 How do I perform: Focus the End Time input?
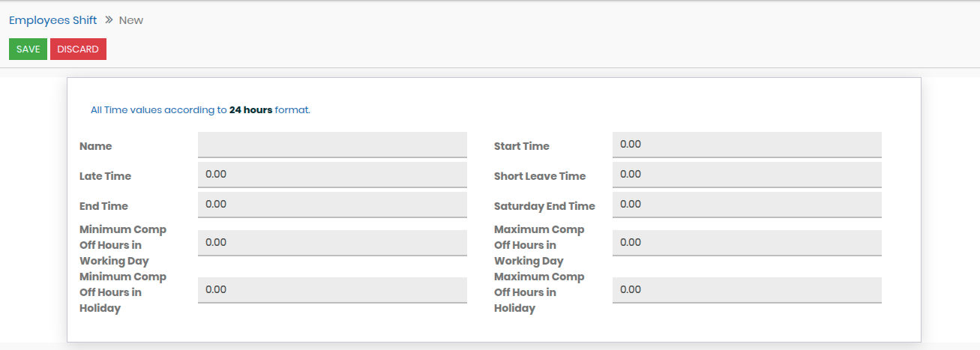(332, 205)
